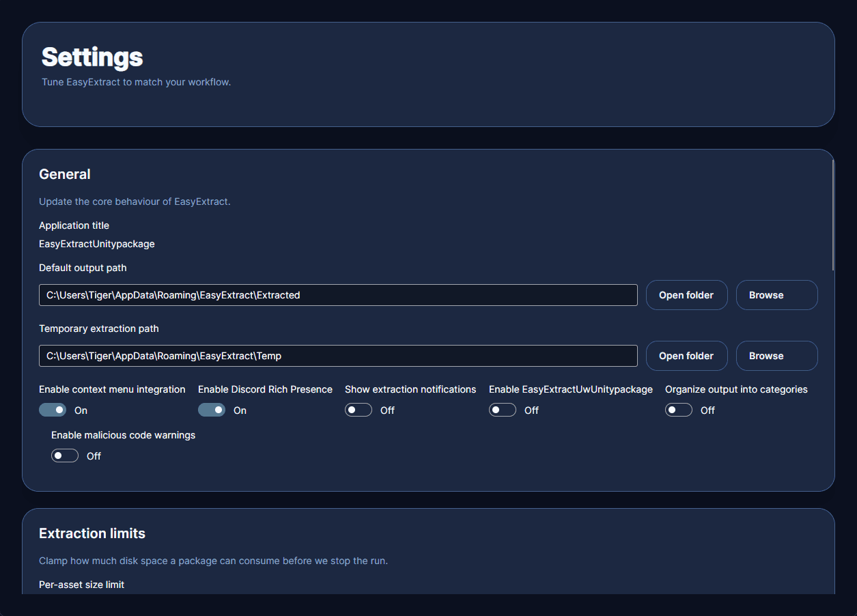Disable context menu integration toggle
857x616 pixels.
pos(53,410)
